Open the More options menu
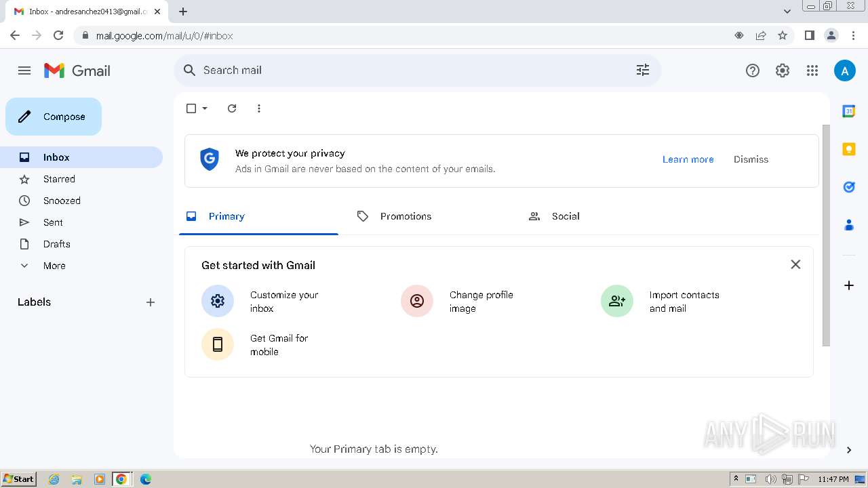 tap(259, 108)
